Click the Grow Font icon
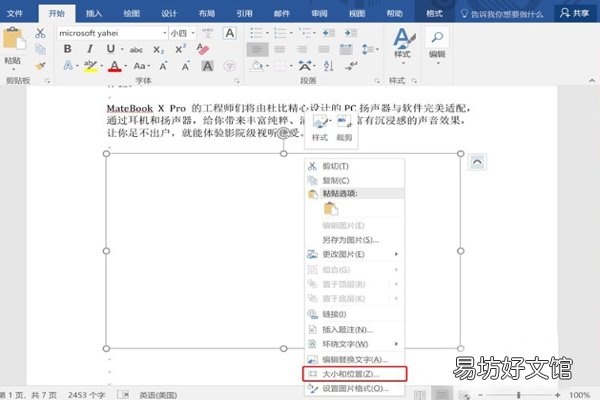This screenshot has height=400, width=600. click(x=163, y=66)
